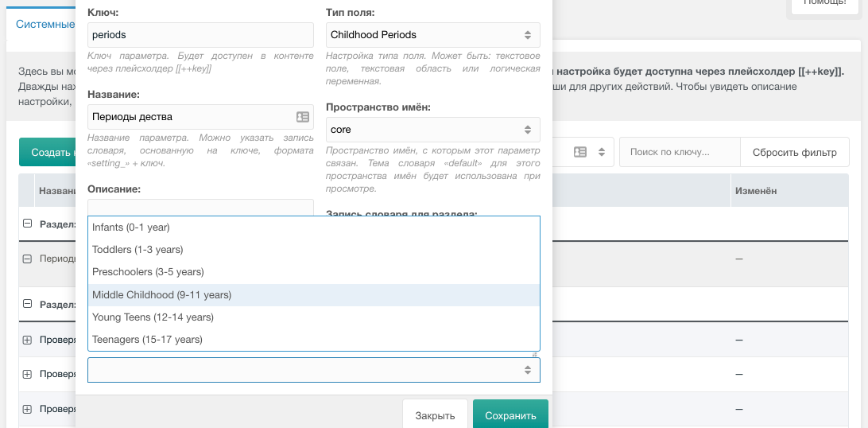Screen dimensions: 868x428
Task: Click the Закрыть button
Action: [x=435, y=415]
